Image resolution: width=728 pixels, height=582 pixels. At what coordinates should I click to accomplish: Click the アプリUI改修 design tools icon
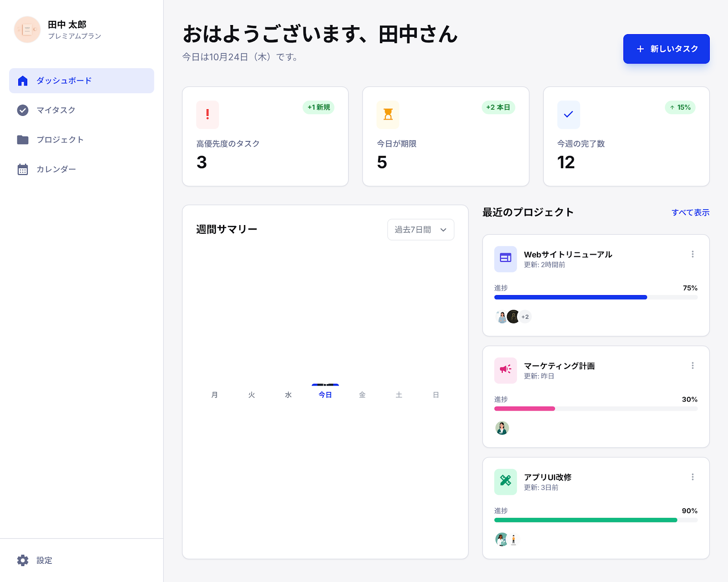tap(506, 482)
